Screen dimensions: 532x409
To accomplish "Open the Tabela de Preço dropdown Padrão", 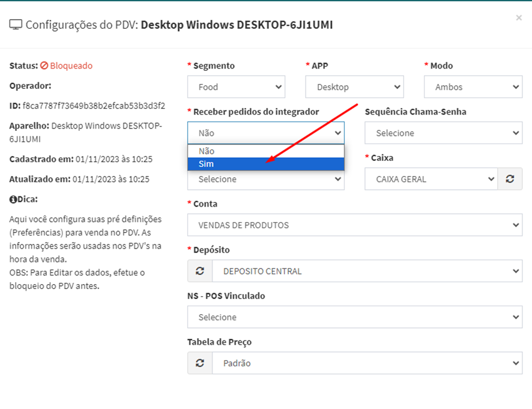I will click(366, 363).
